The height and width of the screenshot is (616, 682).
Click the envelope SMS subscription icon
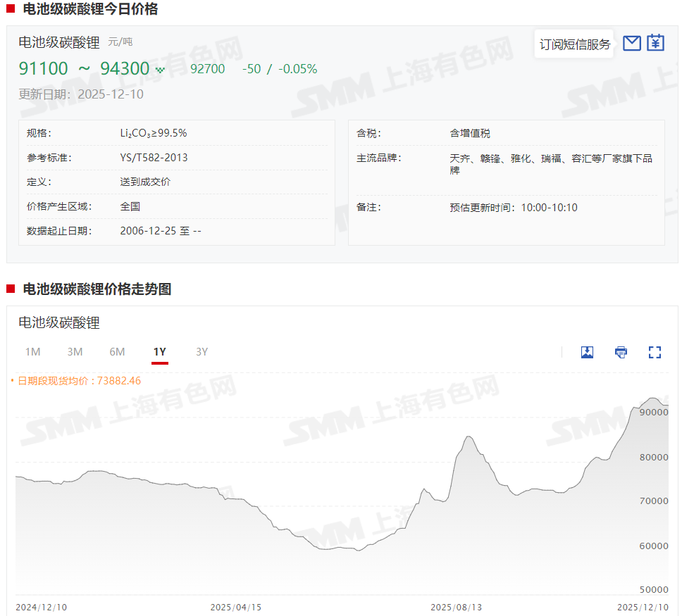coord(632,43)
